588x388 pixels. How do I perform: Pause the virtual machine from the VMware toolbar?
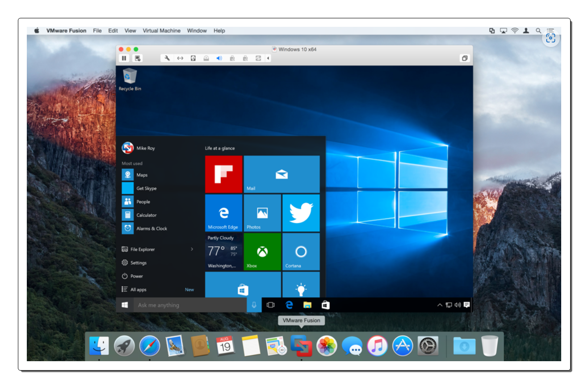pyautogui.click(x=124, y=58)
